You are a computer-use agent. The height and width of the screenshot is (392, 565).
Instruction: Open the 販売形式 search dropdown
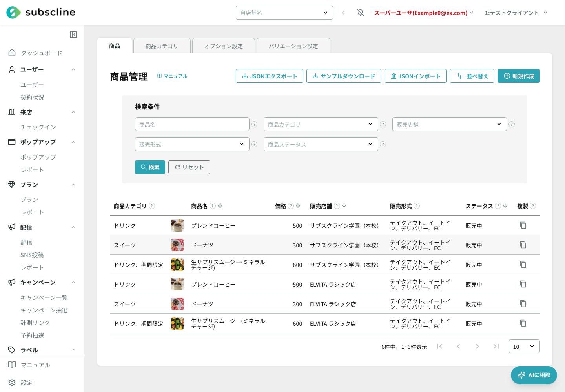pyautogui.click(x=192, y=144)
